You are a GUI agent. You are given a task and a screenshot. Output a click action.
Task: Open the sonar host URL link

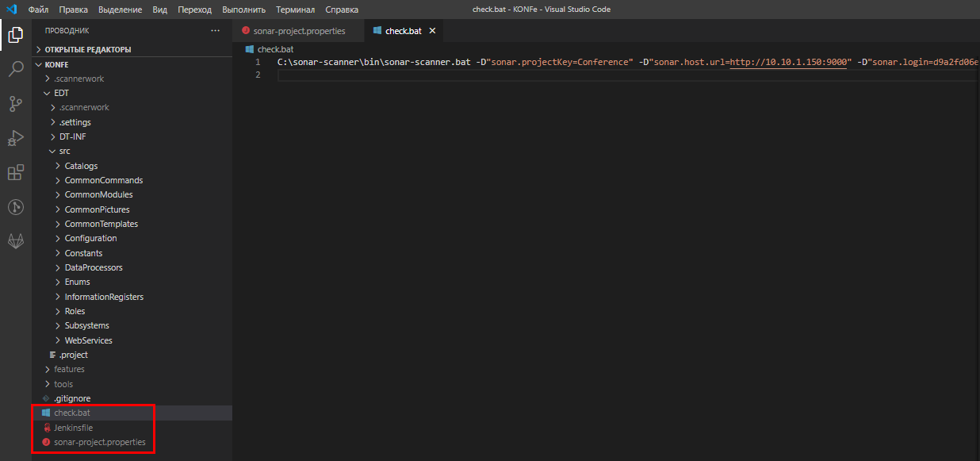(x=790, y=62)
